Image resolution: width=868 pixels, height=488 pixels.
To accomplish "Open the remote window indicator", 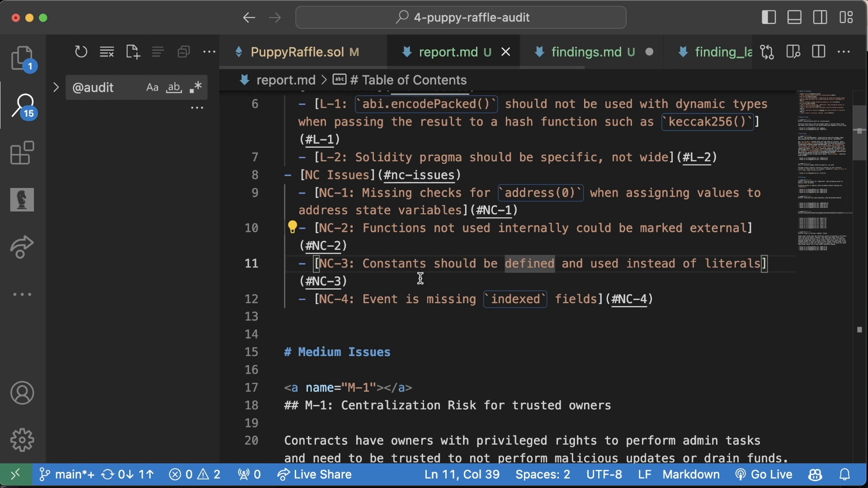I will [x=16, y=474].
